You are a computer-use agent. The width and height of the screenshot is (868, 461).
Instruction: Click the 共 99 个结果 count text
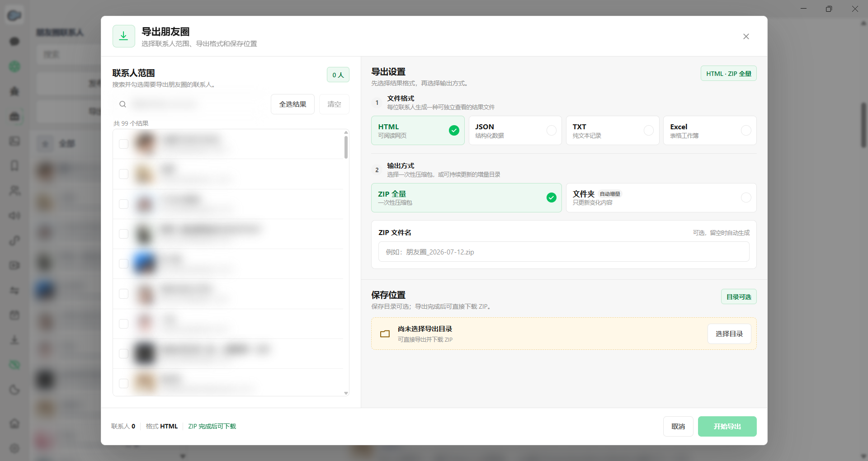pos(131,123)
